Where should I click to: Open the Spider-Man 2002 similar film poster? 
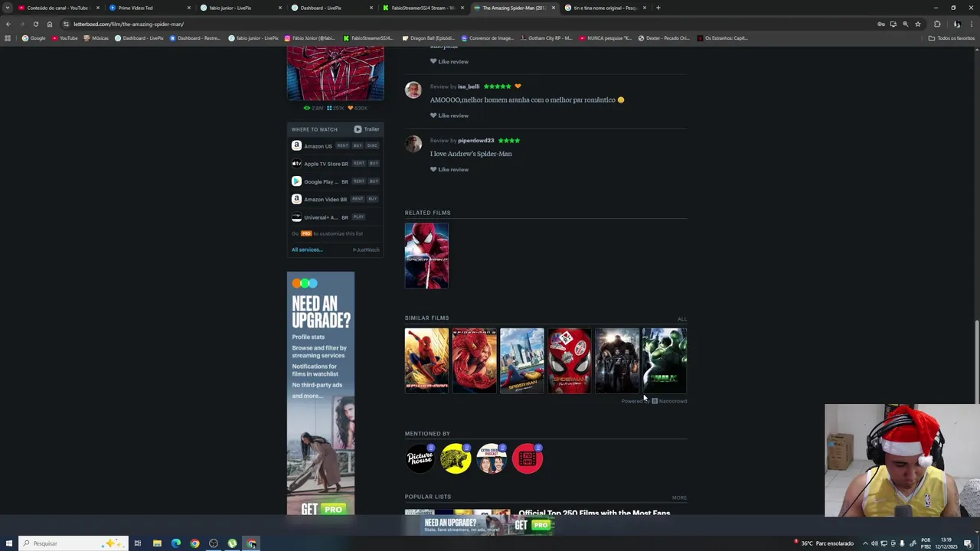426,360
